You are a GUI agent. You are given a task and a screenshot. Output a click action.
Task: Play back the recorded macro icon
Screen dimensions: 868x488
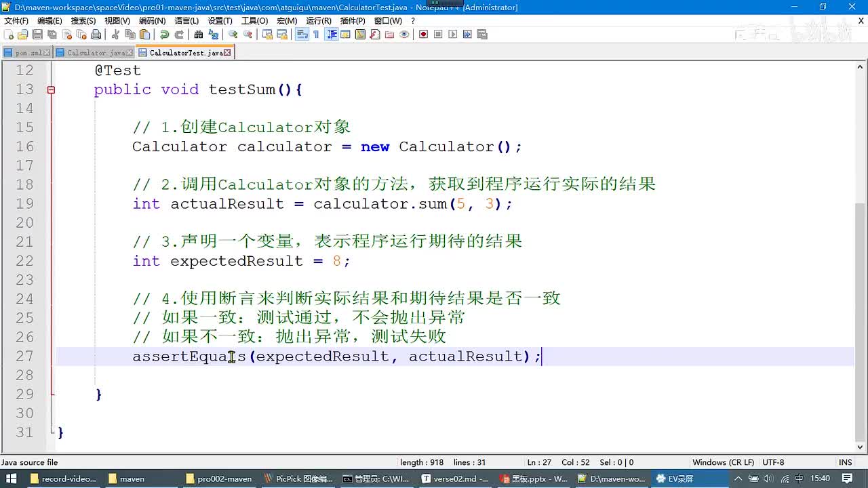(453, 35)
